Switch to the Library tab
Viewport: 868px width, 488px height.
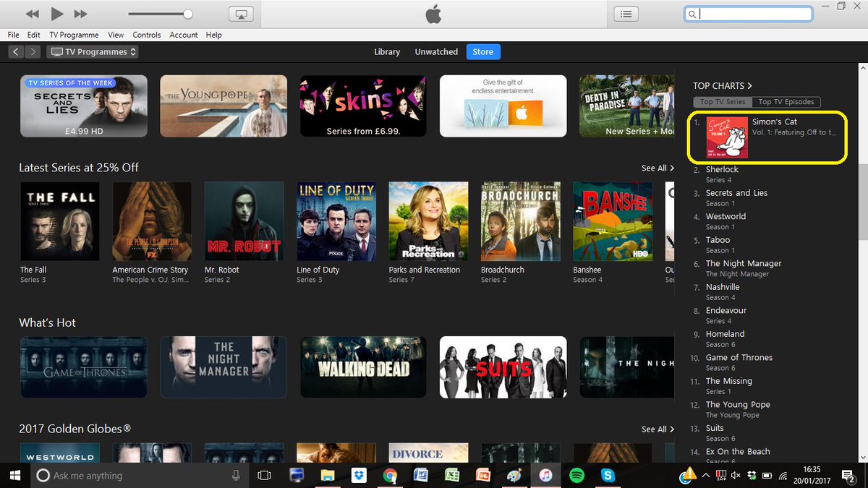click(x=387, y=52)
